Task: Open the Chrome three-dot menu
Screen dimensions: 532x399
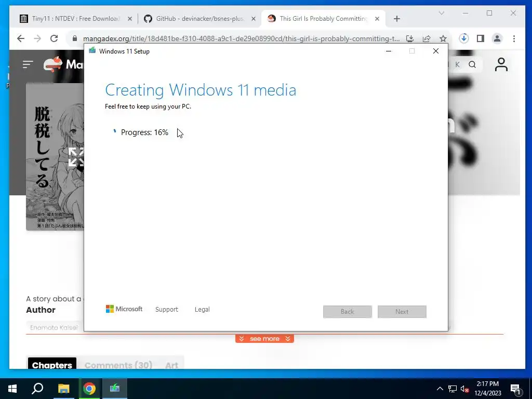Action: [514, 38]
